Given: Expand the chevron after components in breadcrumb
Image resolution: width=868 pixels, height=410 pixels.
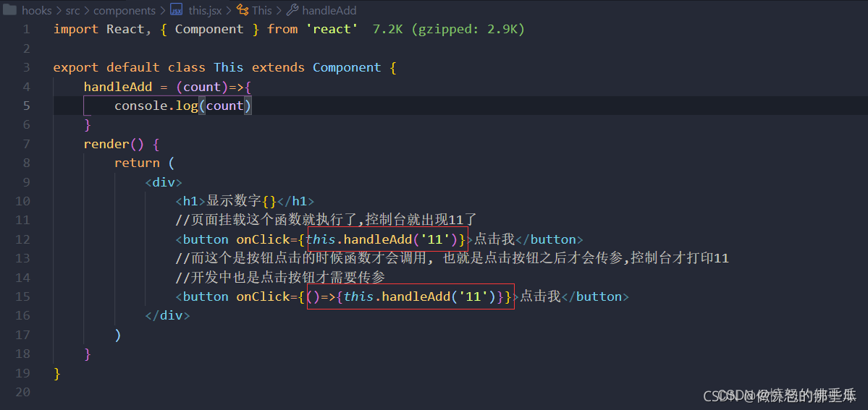Looking at the screenshot, I should pos(162,10).
